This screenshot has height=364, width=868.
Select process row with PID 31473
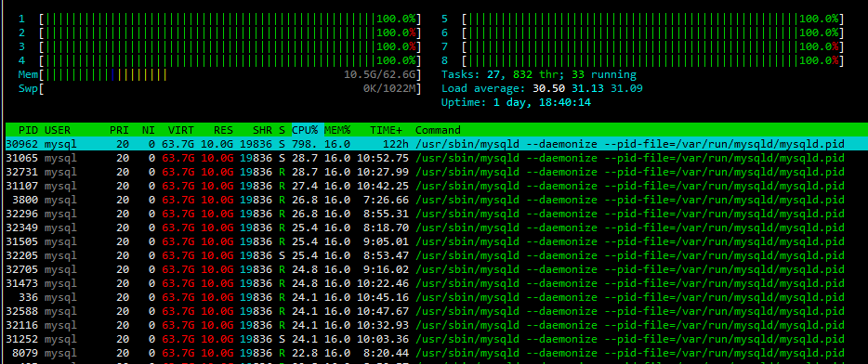[425, 283]
